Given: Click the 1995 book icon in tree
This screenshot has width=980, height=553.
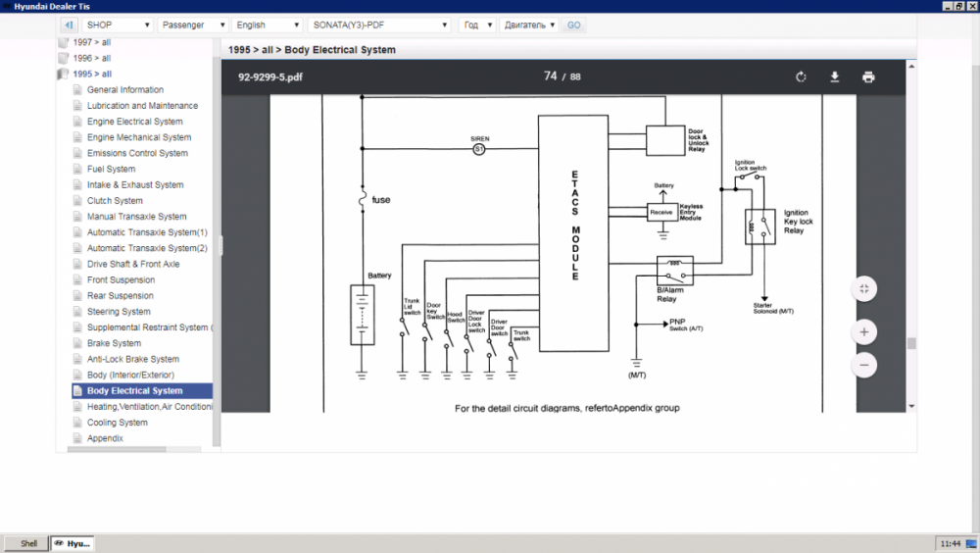Looking at the screenshot, I should (63, 75).
